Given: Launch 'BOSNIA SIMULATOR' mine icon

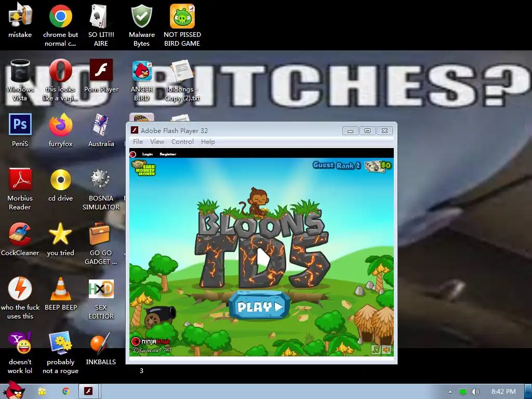Looking at the screenshot, I should coord(101,179).
